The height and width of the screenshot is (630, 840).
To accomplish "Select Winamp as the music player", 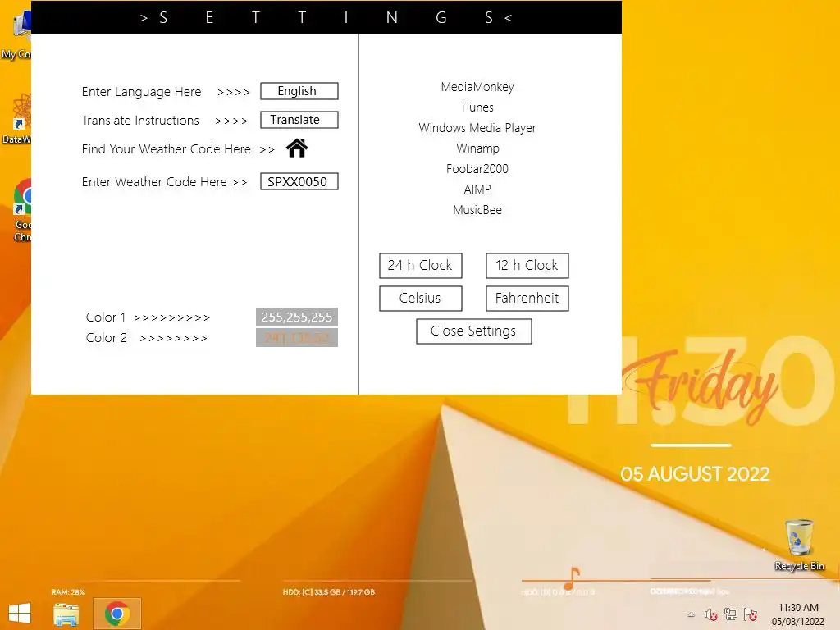I will click(477, 148).
